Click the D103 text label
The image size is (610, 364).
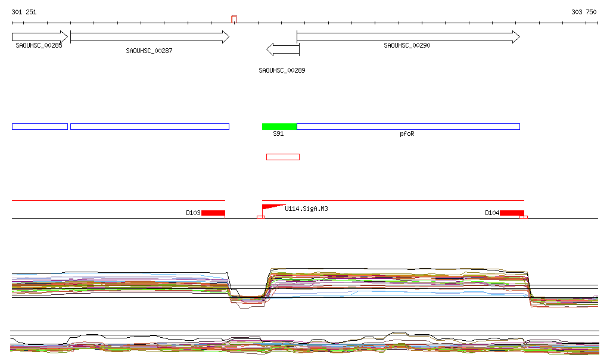click(x=193, y=213)
